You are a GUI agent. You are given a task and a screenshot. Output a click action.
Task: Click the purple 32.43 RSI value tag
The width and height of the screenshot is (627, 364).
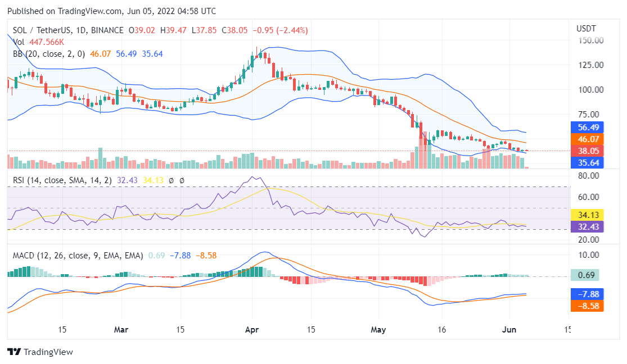pos(587,226)
